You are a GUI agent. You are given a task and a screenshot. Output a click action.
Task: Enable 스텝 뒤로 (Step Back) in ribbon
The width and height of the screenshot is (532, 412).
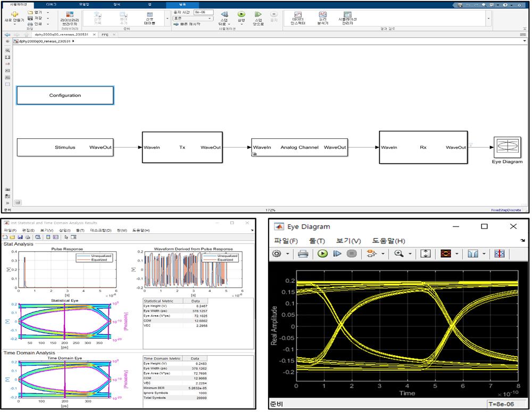click(x=224, y=16)
